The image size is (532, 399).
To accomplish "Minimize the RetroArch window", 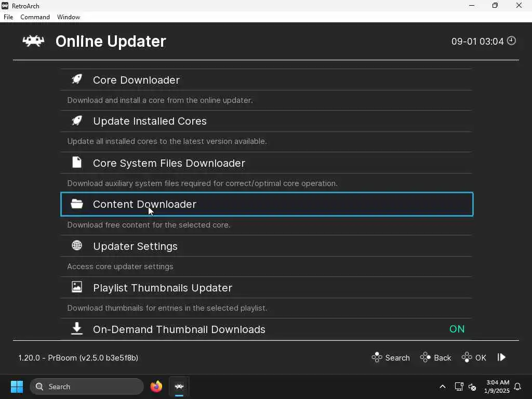I will click(x=472, y=5).
